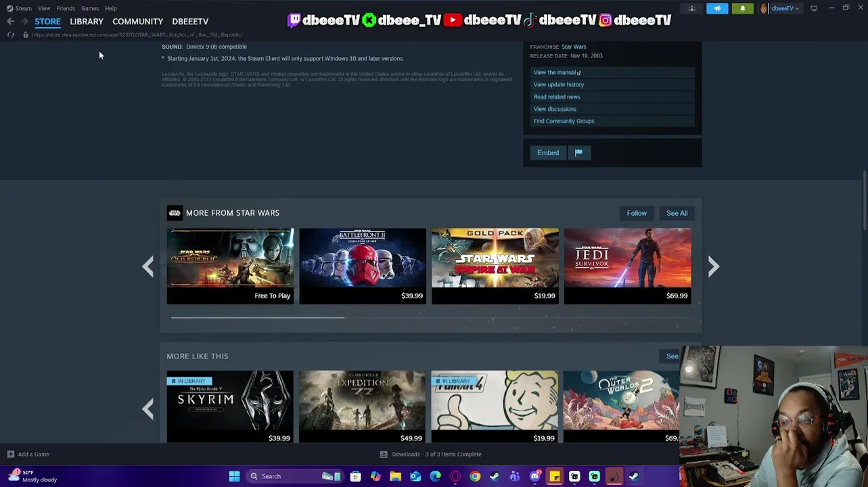Screen dimensions: 868x487
Task: Open Battlefront II card priced $39.99
Action: tap(363, 266)
